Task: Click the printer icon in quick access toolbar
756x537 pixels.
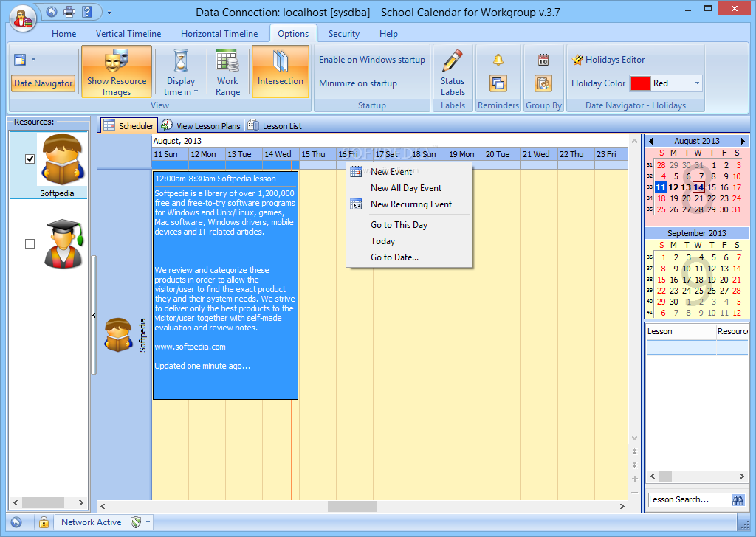Action: 69,12
